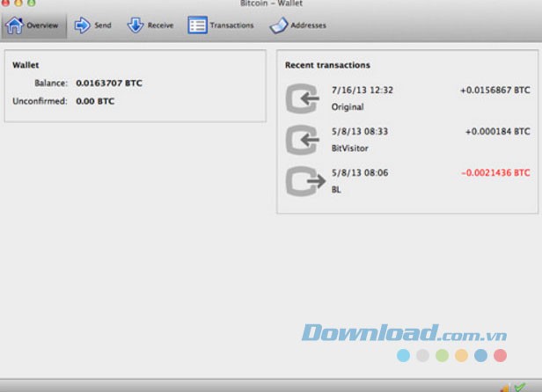542x392 pixels.
Task: Click the red -0.0021436 BTC amount
Action: click(495, 172)
